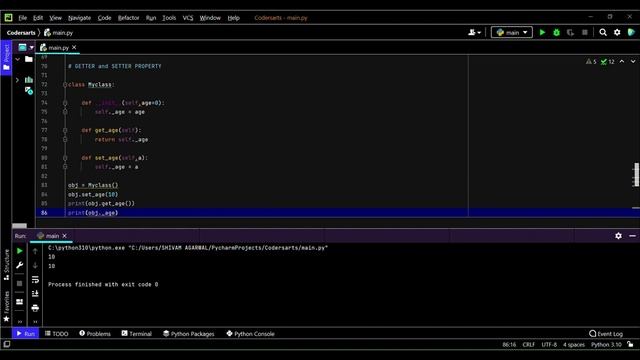This screenshot has width=640, height=360.
Task: Close the main run tab
Action: coord(64,236)
